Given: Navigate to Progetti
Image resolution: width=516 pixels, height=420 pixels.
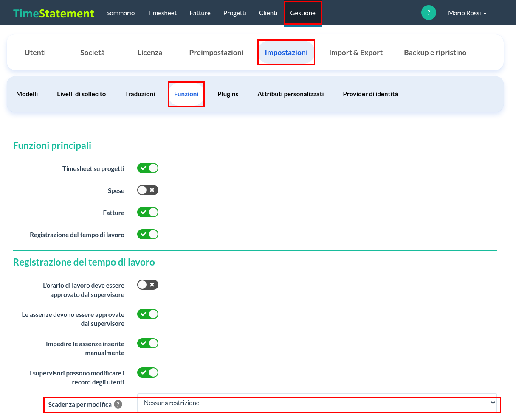Looking at the screenshot, I should pyautogui.click(x=235, y=13).
